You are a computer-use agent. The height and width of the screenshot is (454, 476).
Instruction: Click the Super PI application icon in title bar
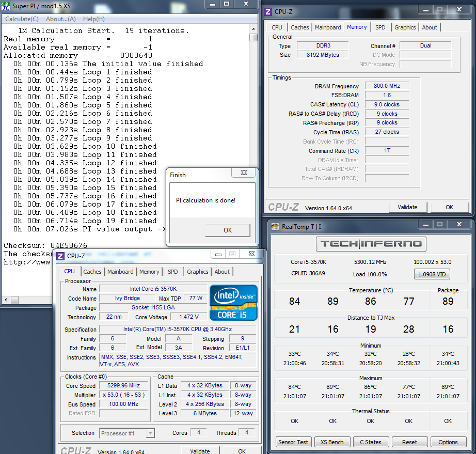pyautogui.click(x=6, y=6)
